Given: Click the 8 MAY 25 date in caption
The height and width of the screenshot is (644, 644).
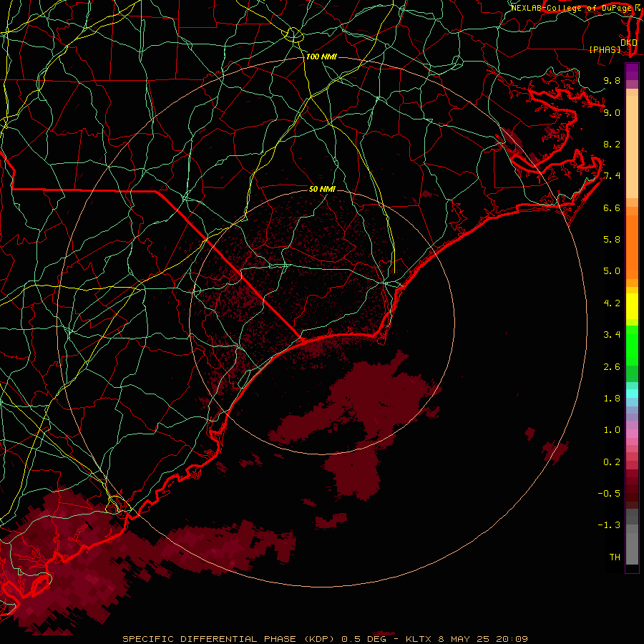Looking at the screenshot, I should pyautogui.click(x=464, y=639).
